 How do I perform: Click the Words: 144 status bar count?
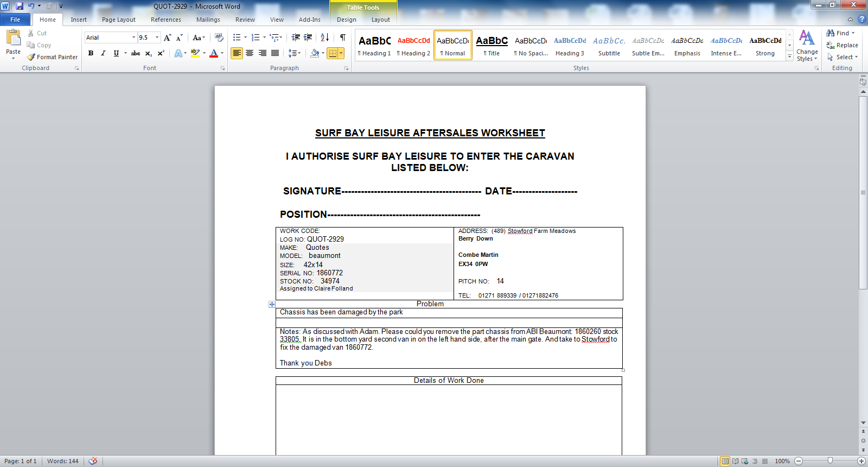(63, 461)
